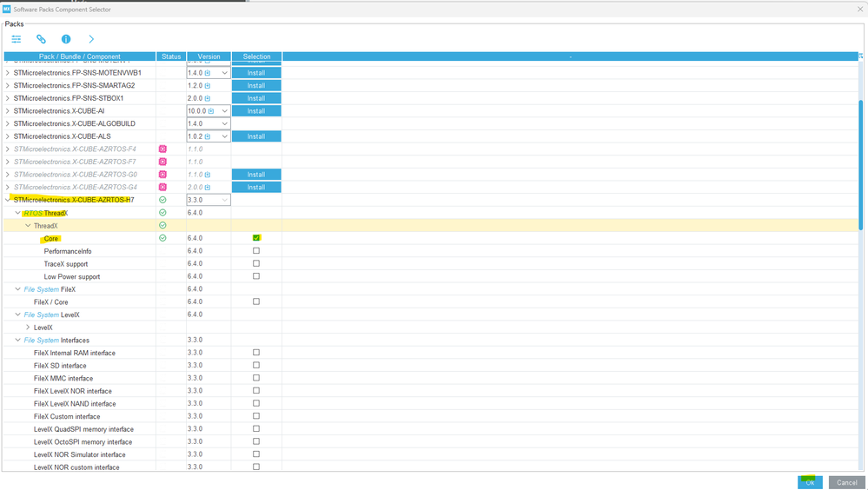868x490 pixels.
Task: Close the Software Packs Component Selector window
Action: (859, 9)
